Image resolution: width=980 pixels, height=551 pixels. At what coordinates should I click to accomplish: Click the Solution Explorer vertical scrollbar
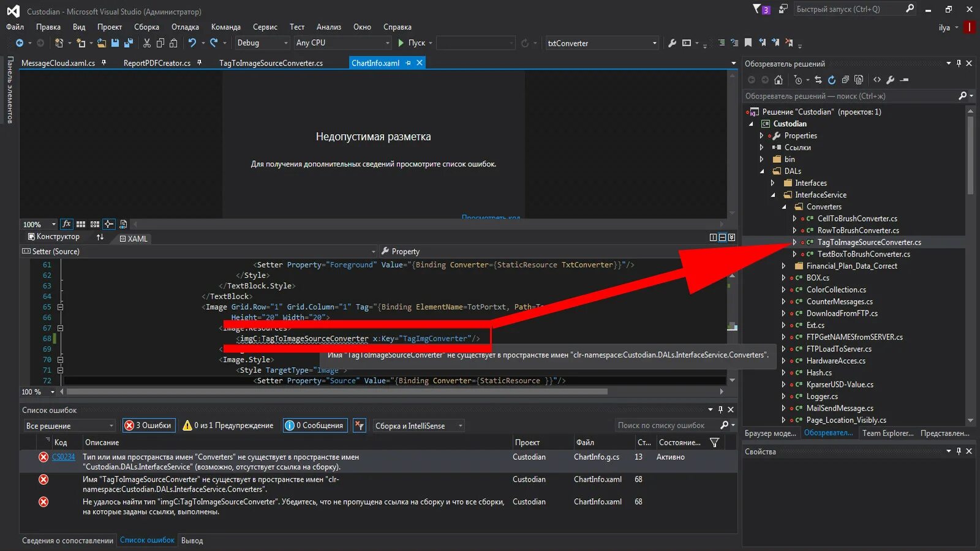click(970, 156)
